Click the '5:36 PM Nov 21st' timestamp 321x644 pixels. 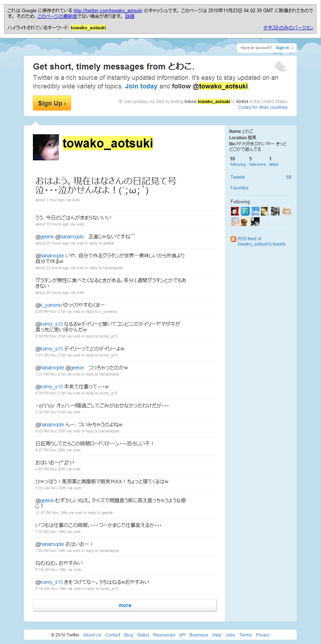[x=50, y=412]
